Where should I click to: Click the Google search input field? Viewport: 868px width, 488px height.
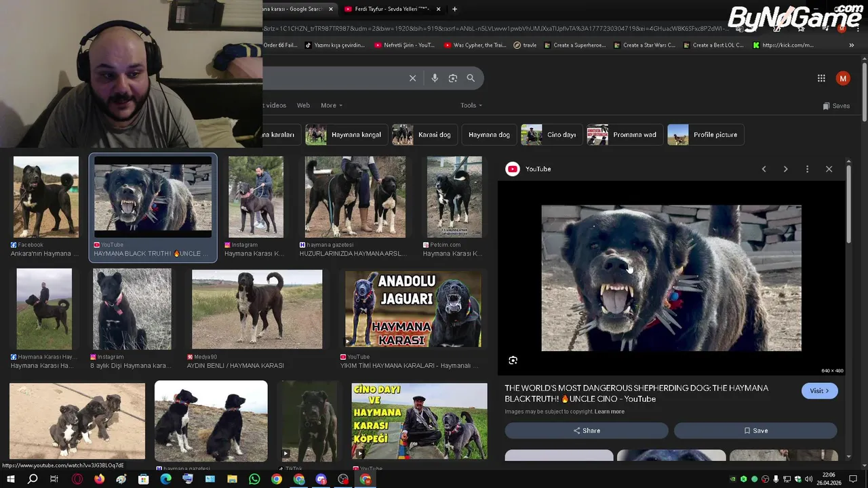pos(335,78)
